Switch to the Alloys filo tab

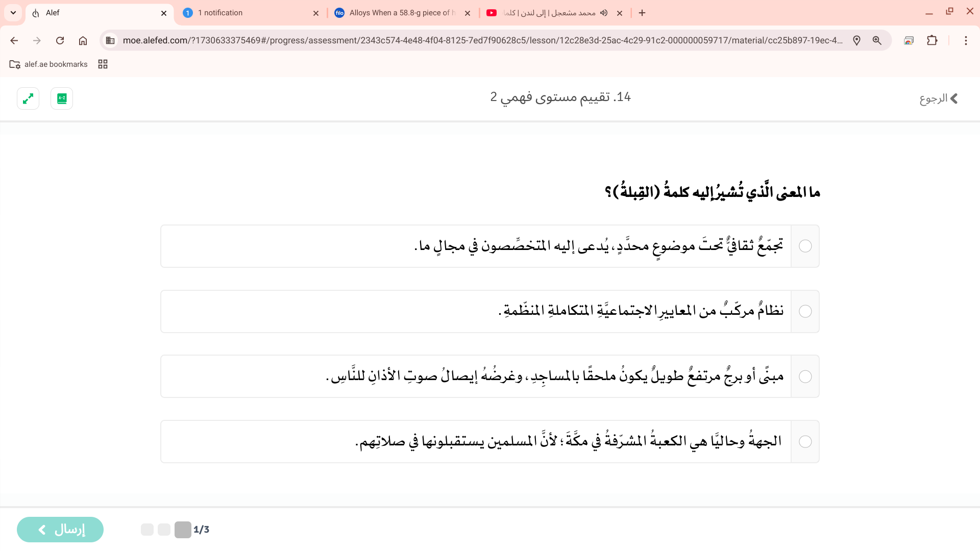click(x=401, y=13)
